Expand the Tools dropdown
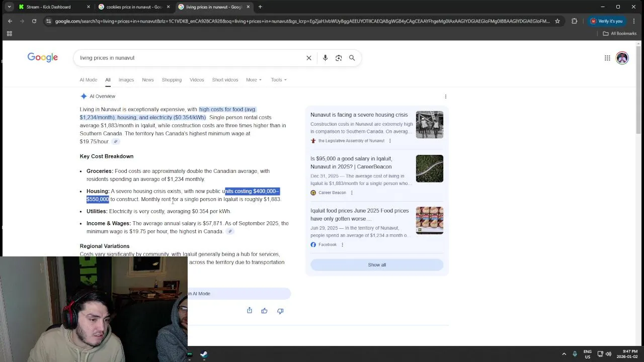The height and width of the screenshot is (362, 644). tap(279, 80)
